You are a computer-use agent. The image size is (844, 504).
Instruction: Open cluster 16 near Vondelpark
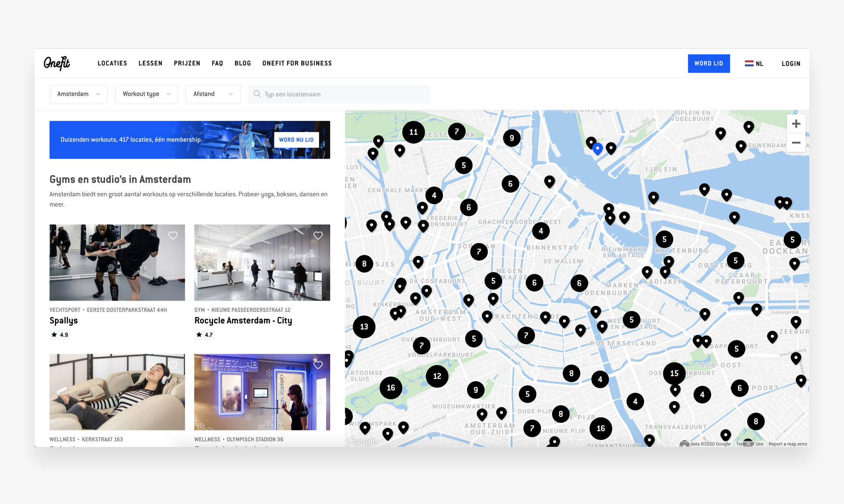[391, 388]
